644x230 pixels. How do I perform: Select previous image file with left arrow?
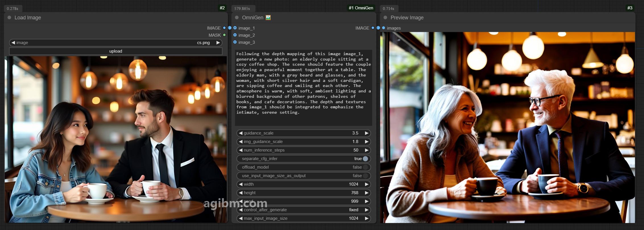(13, 43)
